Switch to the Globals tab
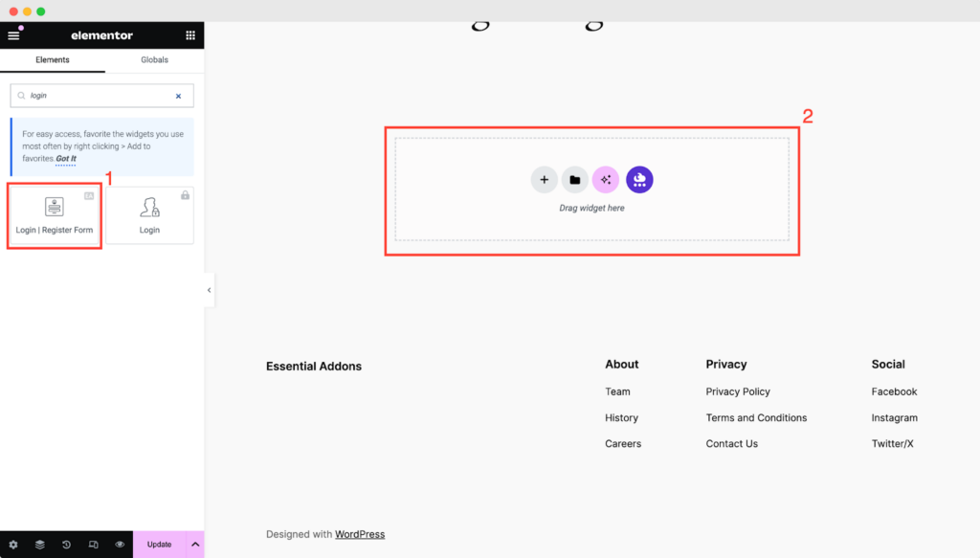The height and width of the screenshot is (558, 980). 153,59
